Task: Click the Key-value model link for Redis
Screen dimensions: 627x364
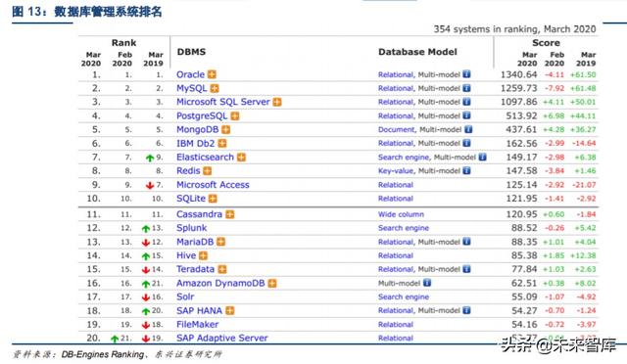Action: pyautogui.click(x=396, y=170)
